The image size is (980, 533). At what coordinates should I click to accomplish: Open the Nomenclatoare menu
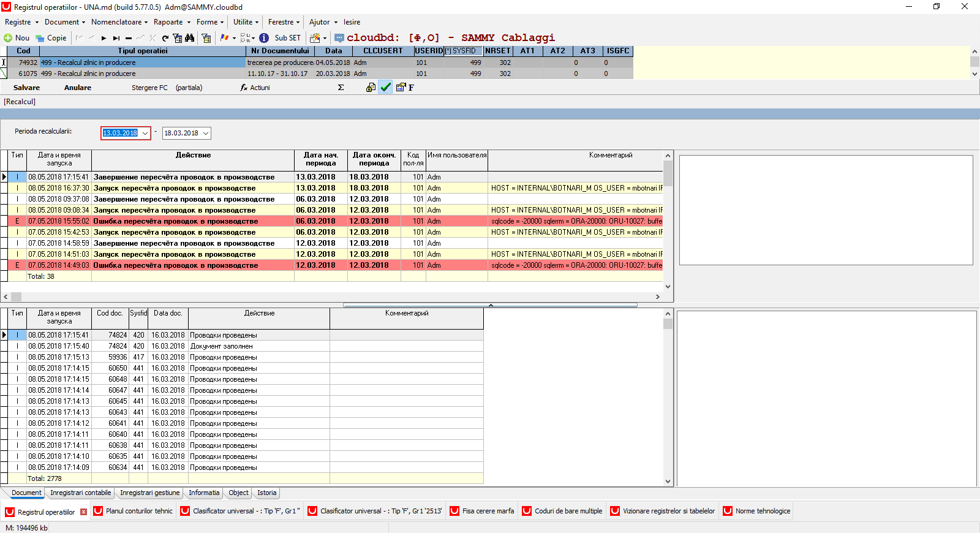pos(119,22)
